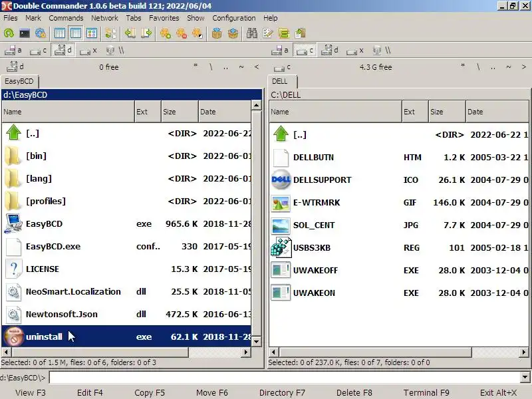Switch to Thumbnails view mode
Image resolution: width=532 pixels, height=399 pixels.
92,33
